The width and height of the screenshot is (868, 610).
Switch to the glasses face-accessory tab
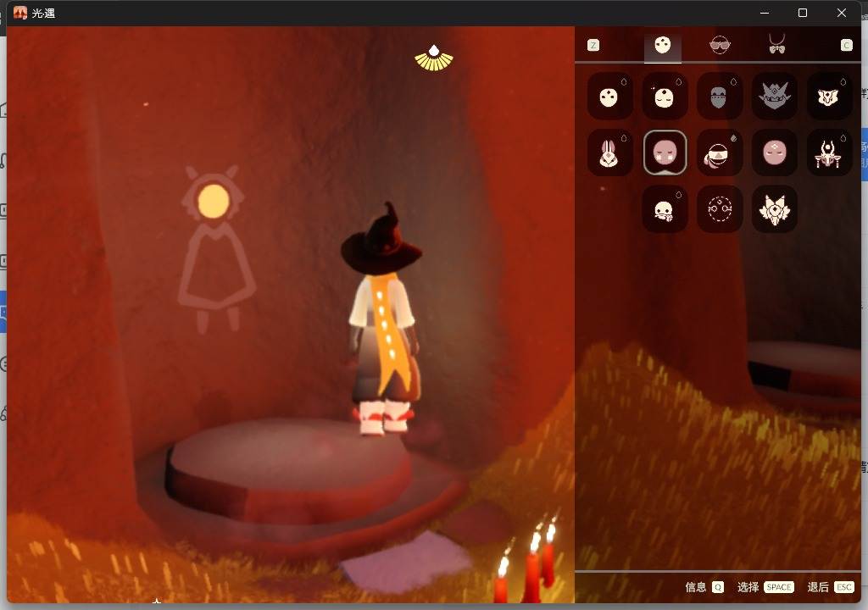720,45
